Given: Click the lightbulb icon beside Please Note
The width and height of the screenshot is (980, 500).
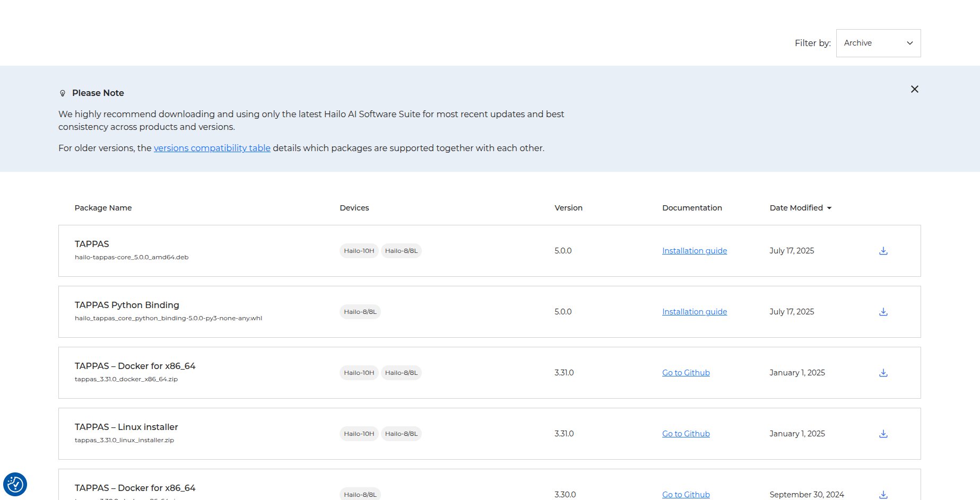Looking at the screenshot, I should [63, 93].
